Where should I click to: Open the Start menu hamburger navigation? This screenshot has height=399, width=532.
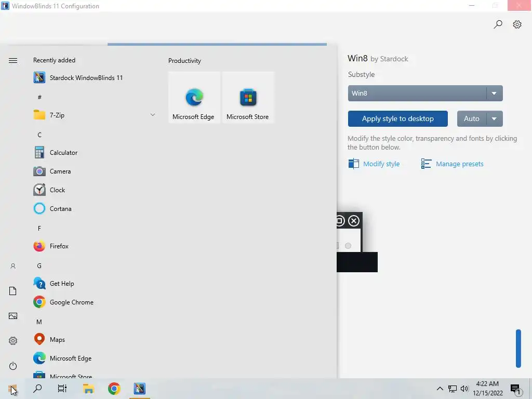13,61
